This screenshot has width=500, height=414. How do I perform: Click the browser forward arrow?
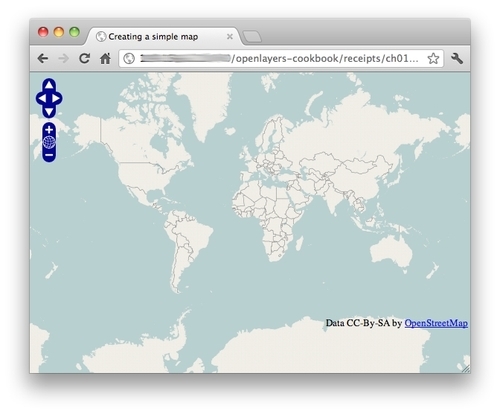click(63, 59)
